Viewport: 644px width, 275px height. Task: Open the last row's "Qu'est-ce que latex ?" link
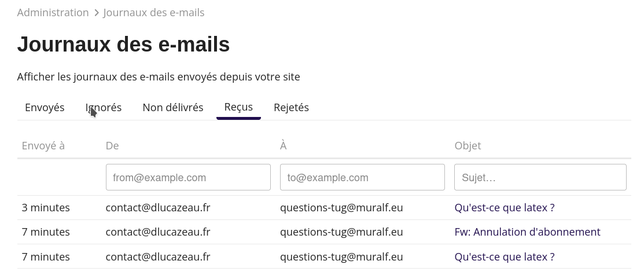[504, 256]
